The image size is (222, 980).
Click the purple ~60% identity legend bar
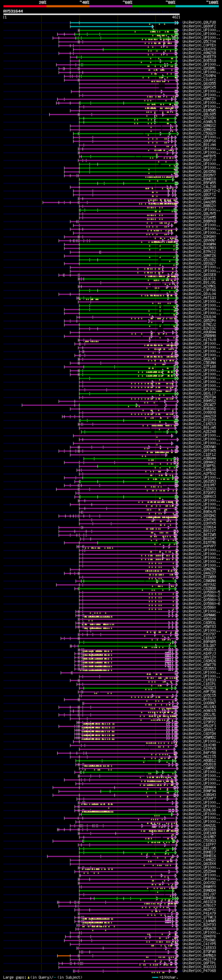(111, 6)
